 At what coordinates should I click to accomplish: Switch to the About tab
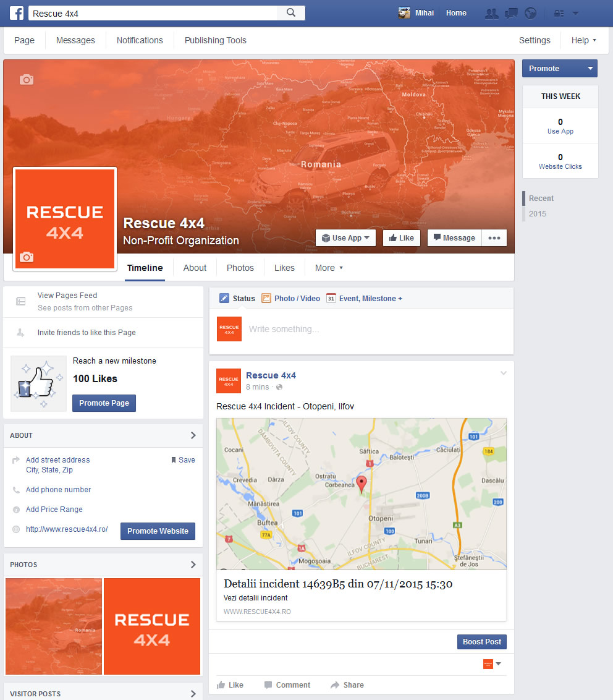[x=195, y=268]
